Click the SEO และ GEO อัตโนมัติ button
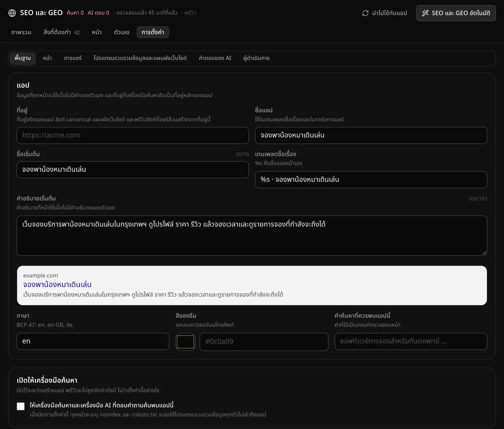 456,13
